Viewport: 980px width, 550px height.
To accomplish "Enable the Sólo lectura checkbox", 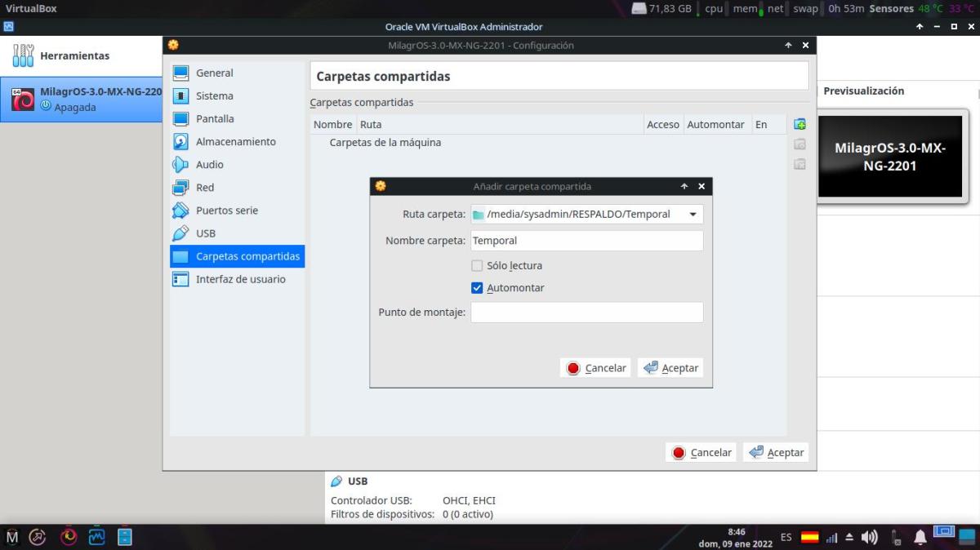I will pyautogui.click(x=477, y=265).
